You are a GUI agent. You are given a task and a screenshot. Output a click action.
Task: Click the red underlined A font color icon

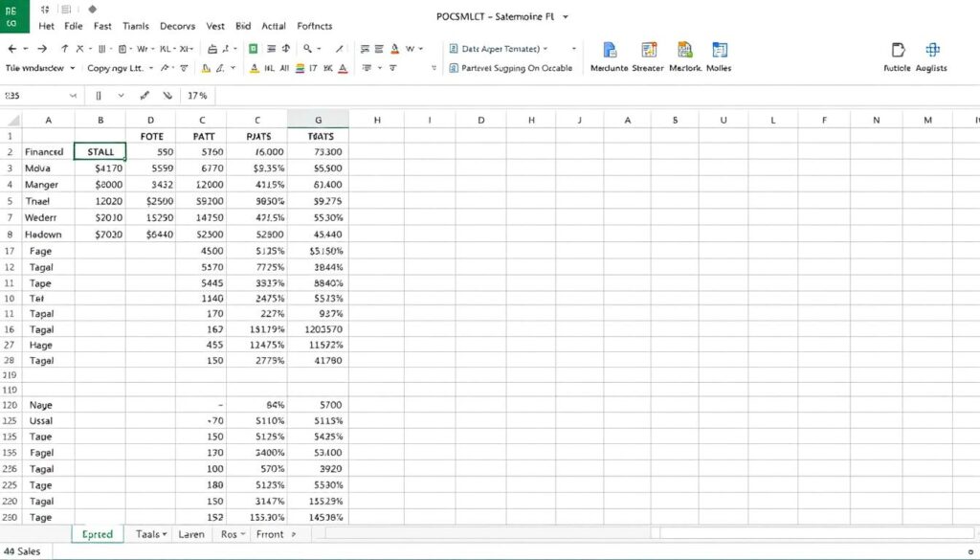pos(343,68)
